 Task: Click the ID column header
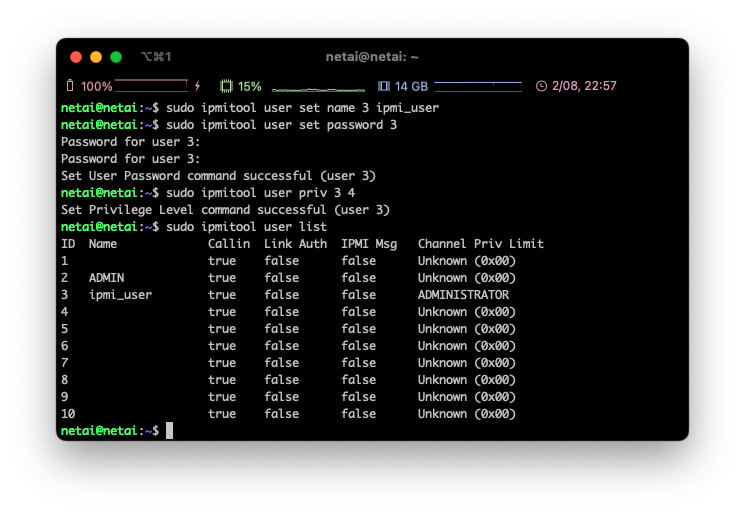coord(68,244)
